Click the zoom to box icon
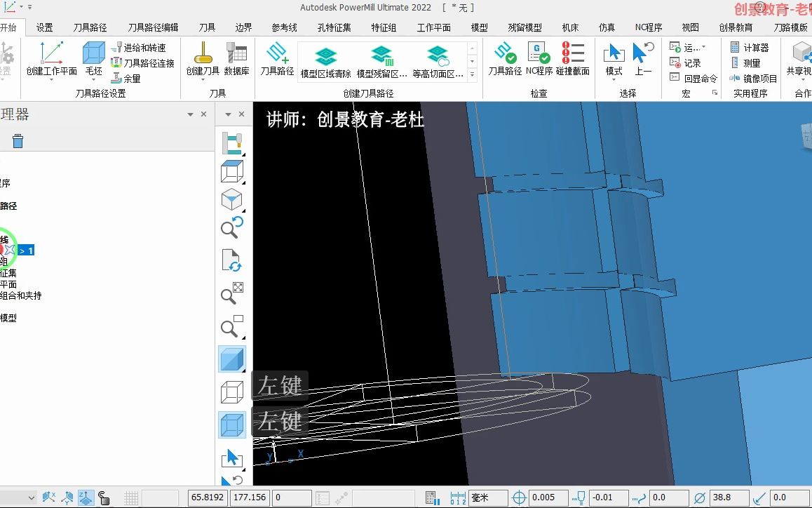 [x=232, y=326]
